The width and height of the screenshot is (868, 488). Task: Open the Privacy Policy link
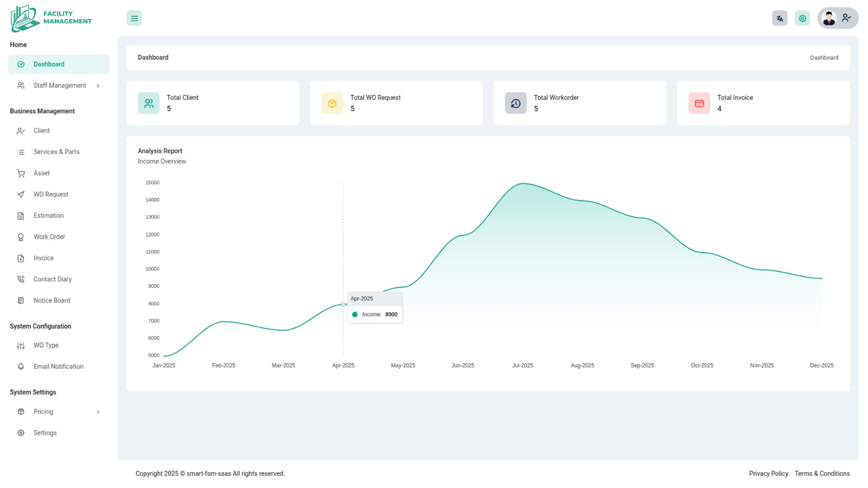[768, 473]
